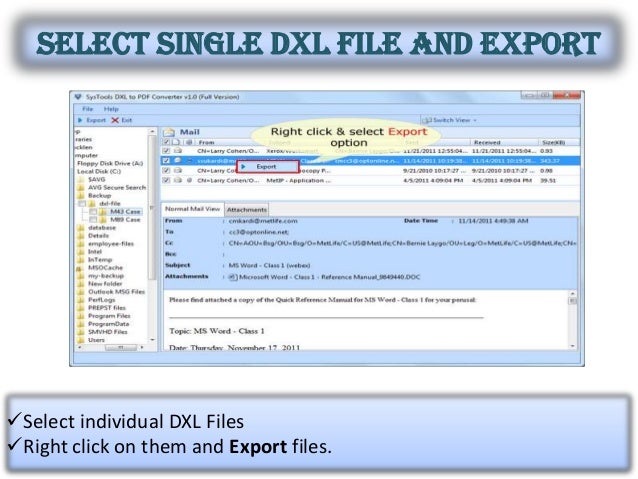This screenshot has width=638, height=479.
Task: Click the Switch View icon
Action: click(427, 120)
